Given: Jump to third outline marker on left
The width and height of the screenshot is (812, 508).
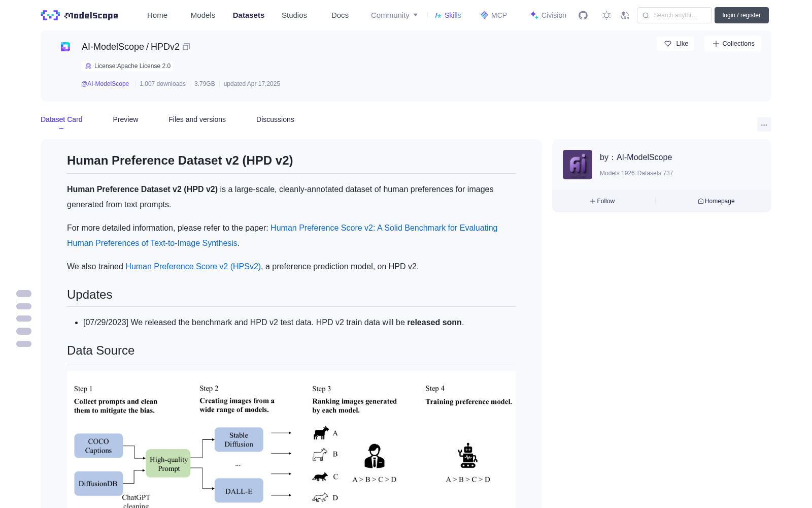Looking at the screenshot, I should 24,319.
